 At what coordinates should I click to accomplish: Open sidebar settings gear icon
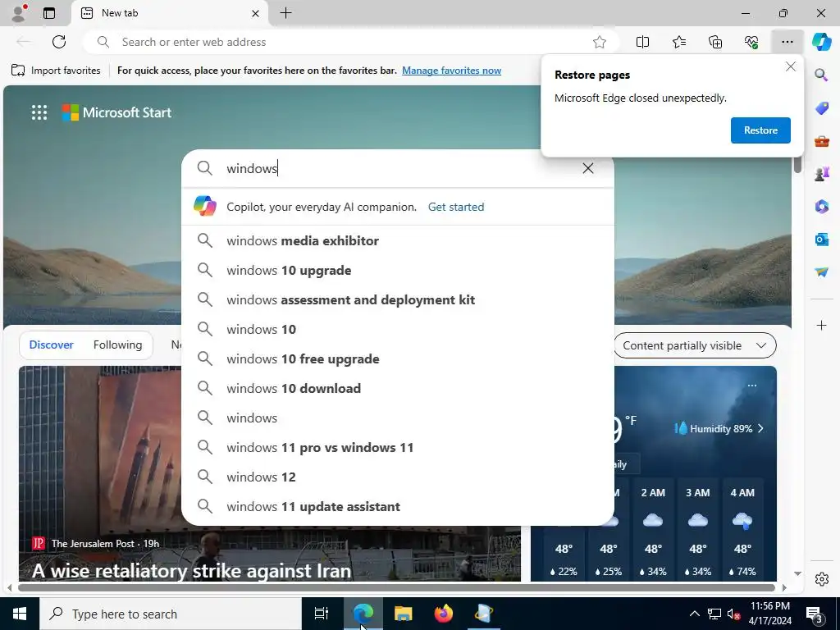coord(821,579)
